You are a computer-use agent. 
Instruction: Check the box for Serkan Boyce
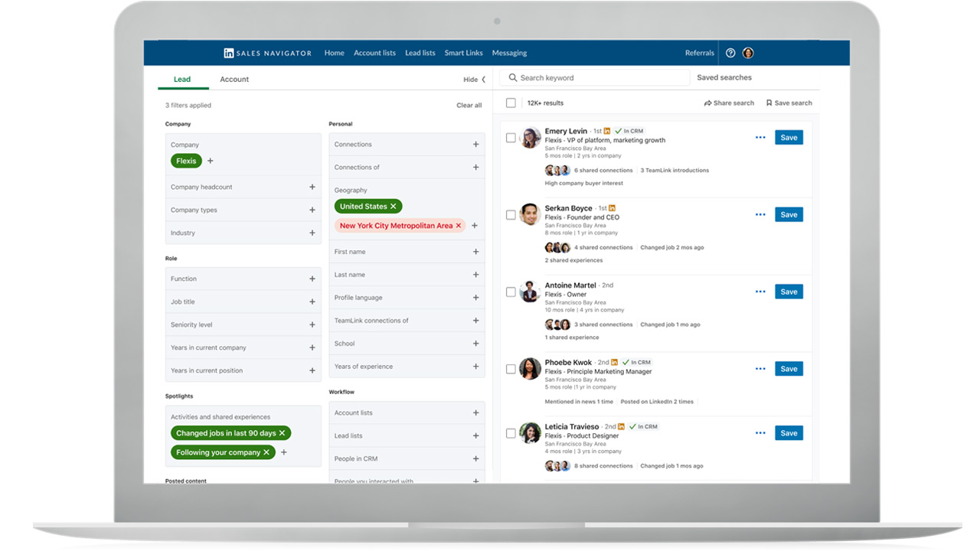click(511, 215)
